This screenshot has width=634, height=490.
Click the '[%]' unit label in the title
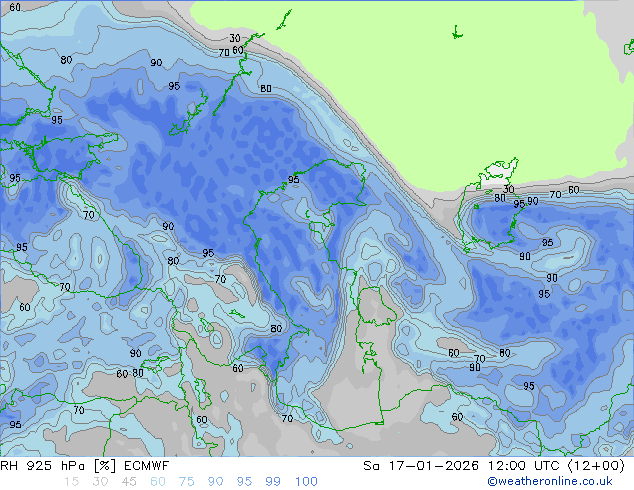point(104,466)
